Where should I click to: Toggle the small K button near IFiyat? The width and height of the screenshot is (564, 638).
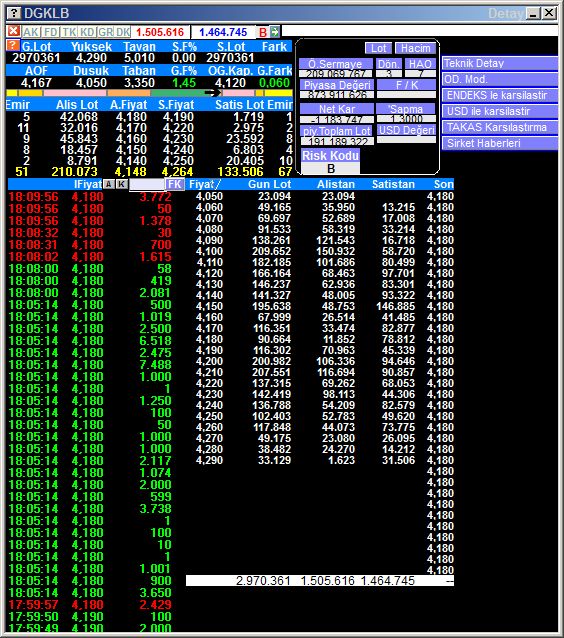pyautogui.click(x=121, y=184)
